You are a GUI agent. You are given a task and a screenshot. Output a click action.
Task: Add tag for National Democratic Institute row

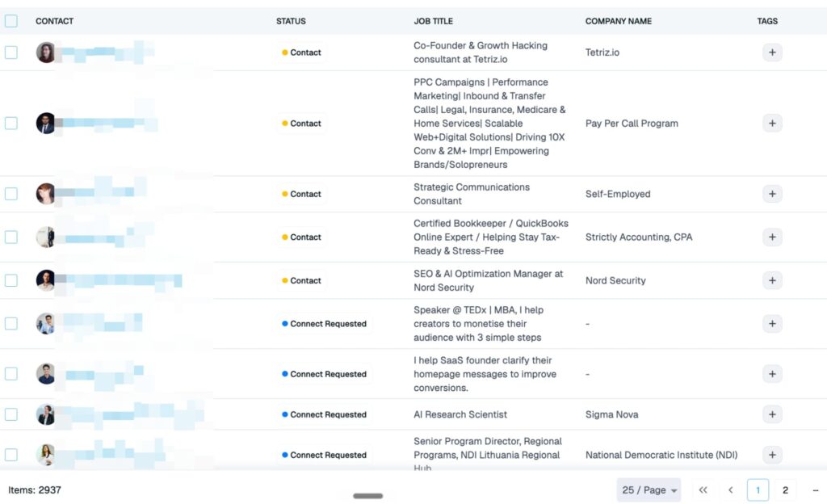(772, 455)
